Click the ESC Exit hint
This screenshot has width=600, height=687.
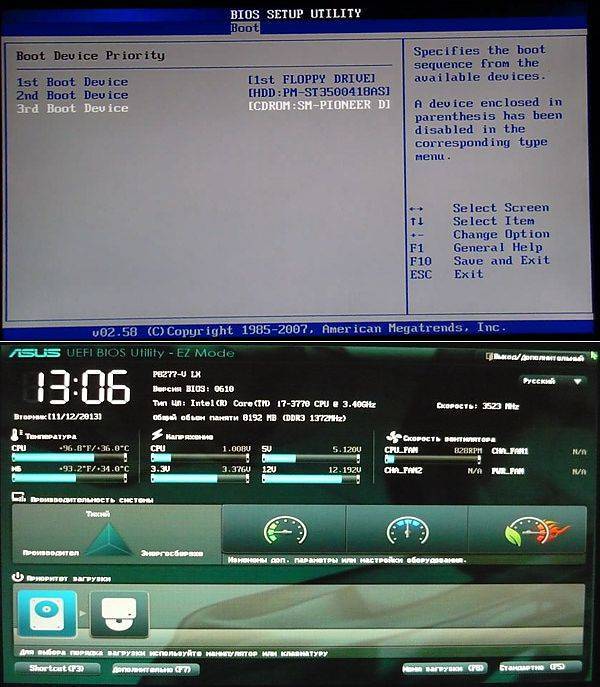[447, 274]
